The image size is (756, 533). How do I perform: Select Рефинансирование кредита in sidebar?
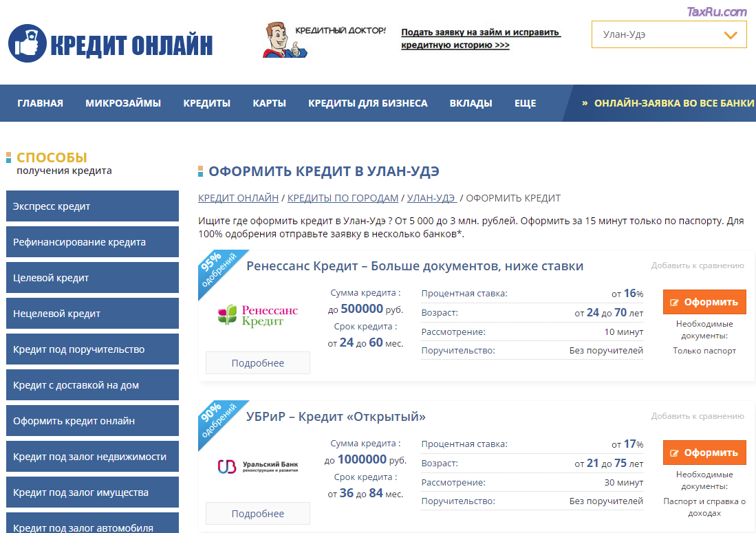tap(92, 242)
